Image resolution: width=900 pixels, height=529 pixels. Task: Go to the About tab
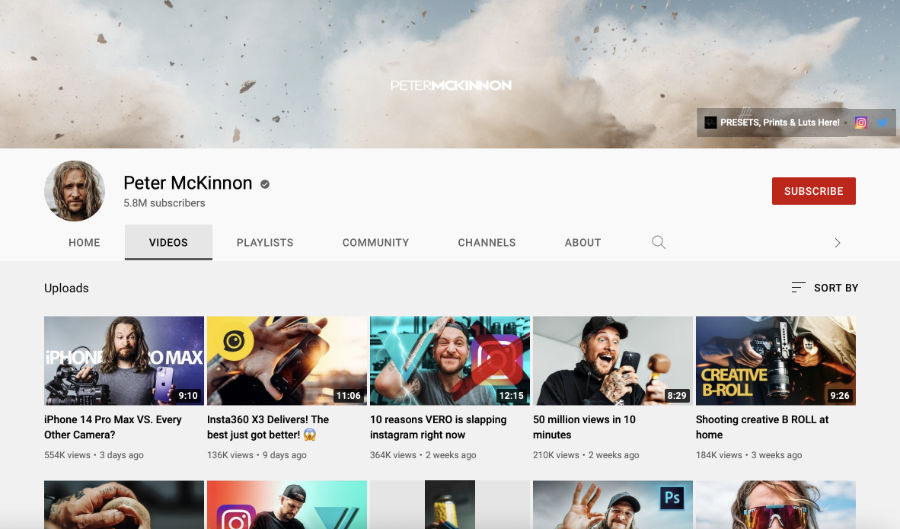[x=582, y=242]
